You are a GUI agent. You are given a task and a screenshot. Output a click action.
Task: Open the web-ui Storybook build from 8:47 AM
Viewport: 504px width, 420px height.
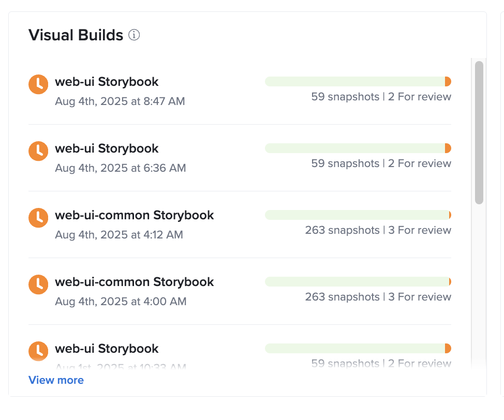click(106, 82)
